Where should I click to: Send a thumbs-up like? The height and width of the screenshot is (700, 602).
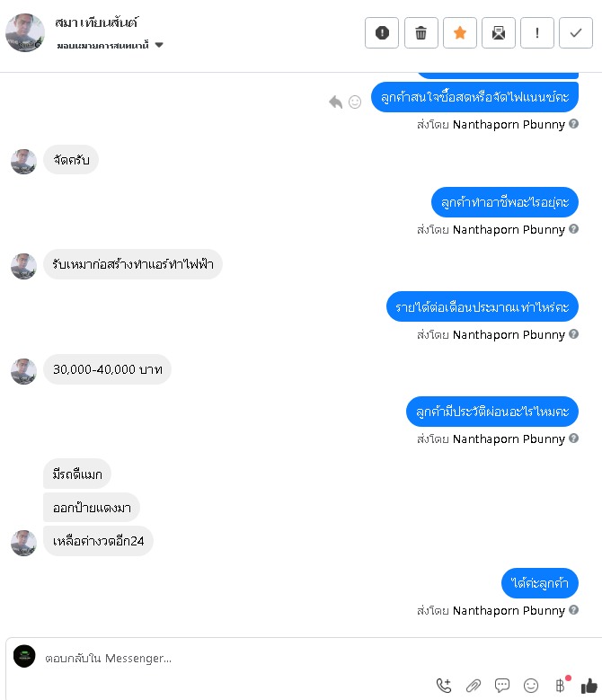(589, 686)
